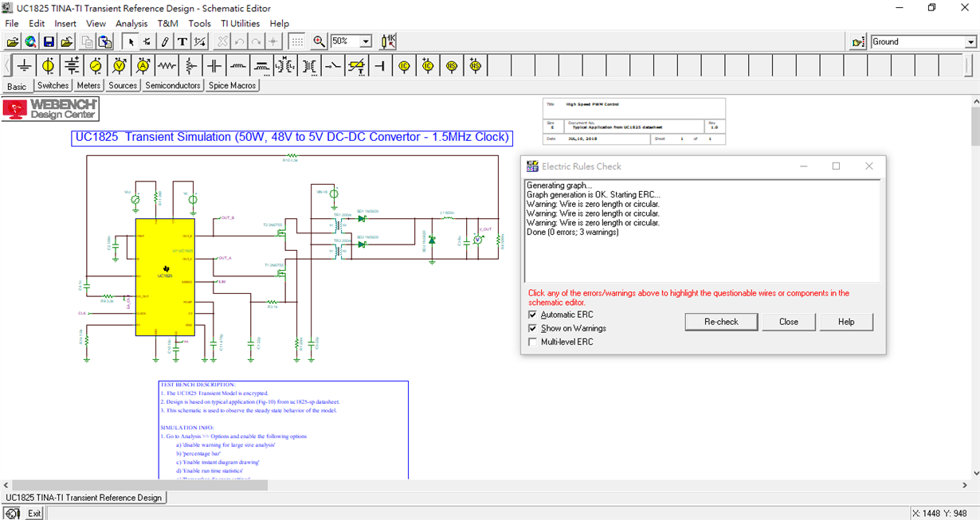Viewport: 980px width, 520px height.
Task: Click the Paste icon in the toolbar
Action: (x=105, y=41)
